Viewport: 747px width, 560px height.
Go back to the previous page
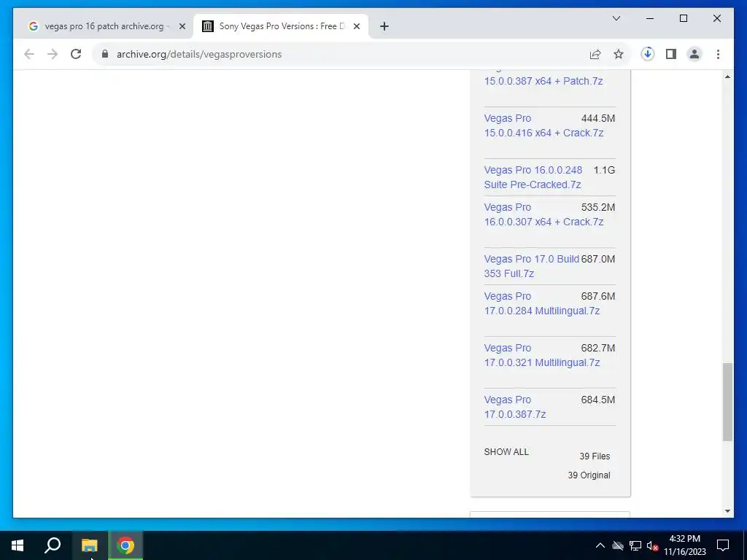click(x=29, y=54)
